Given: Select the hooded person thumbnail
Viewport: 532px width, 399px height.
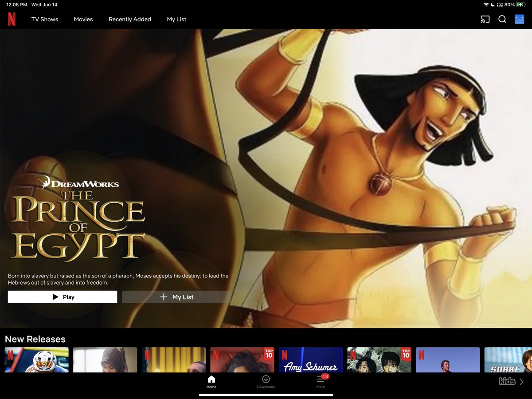Looking at the screenshot, I should [x=105, y=359].
